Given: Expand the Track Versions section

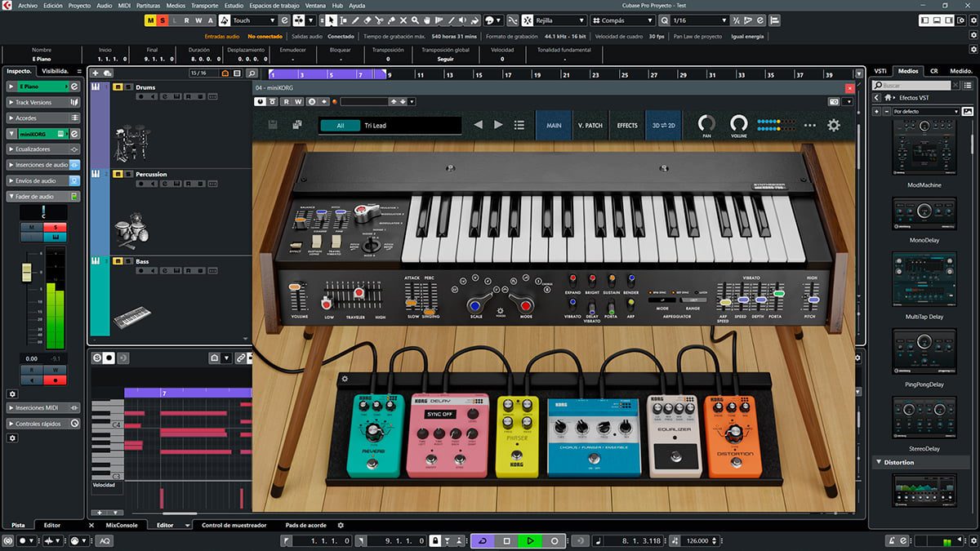Looking at the screenshot, I should tap(43, 102).
